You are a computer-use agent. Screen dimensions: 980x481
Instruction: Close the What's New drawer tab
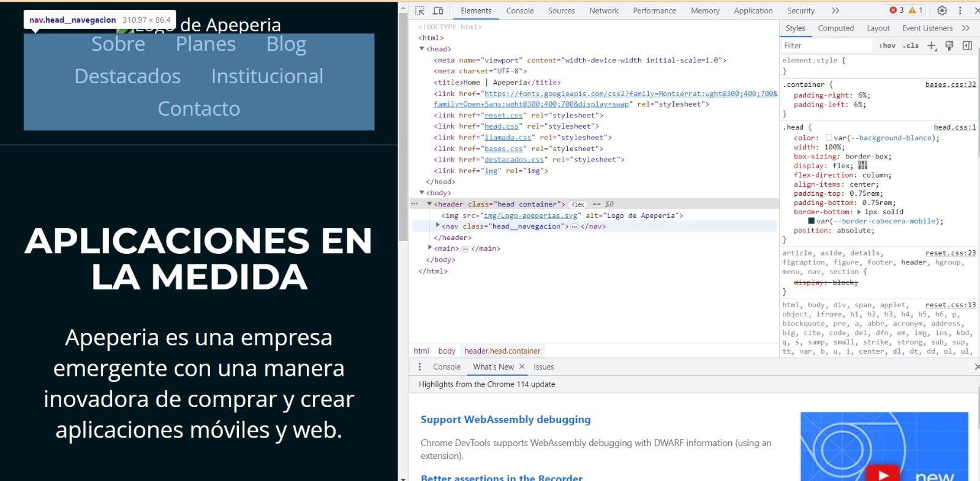(522, 367)
